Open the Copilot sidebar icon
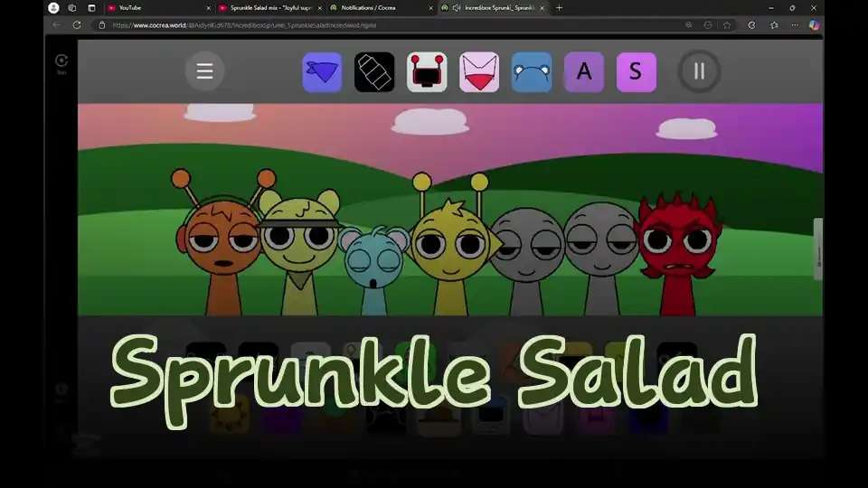Image resolution: width=868 pixels, height=488 pixels. tap(815, 25)
